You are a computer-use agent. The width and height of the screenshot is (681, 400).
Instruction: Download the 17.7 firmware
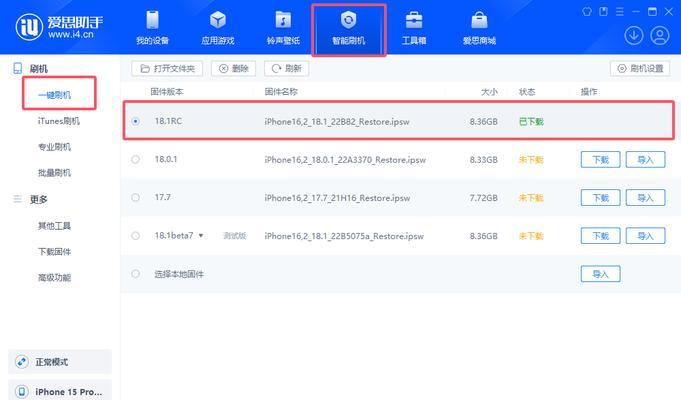[601, 198]
